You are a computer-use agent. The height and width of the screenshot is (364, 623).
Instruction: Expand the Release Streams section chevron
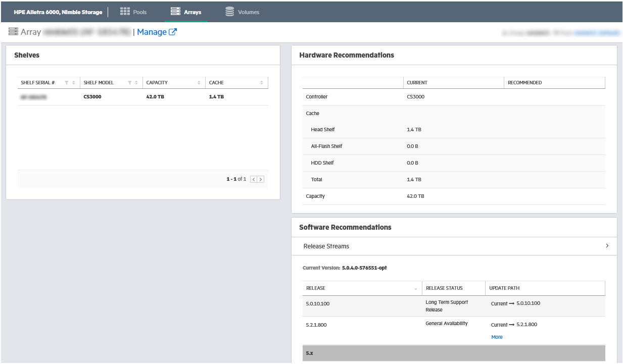point(607,246)
